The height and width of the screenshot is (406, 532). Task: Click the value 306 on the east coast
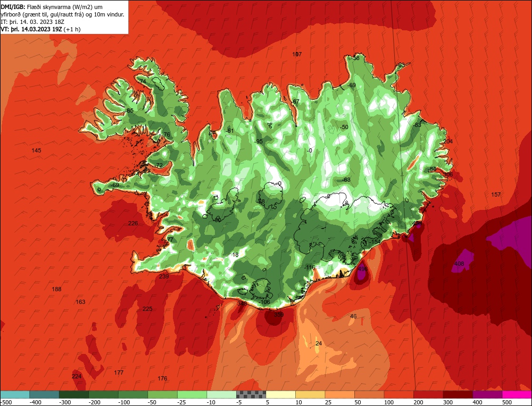point(448,174)
